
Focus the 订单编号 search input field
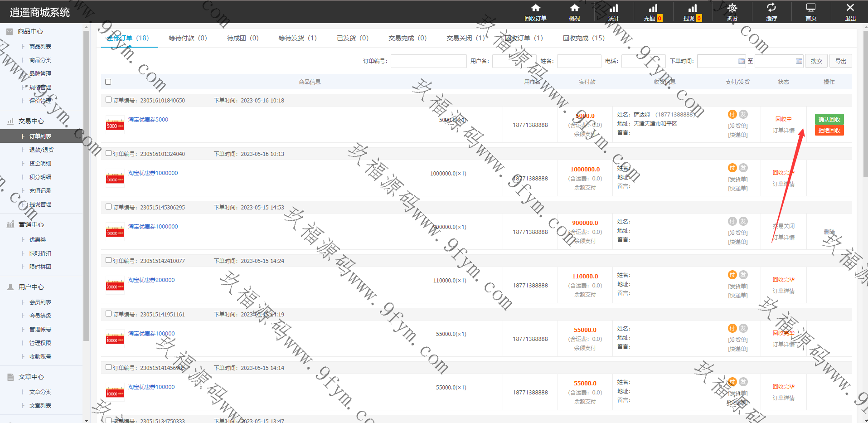click(x=428, y=61)
